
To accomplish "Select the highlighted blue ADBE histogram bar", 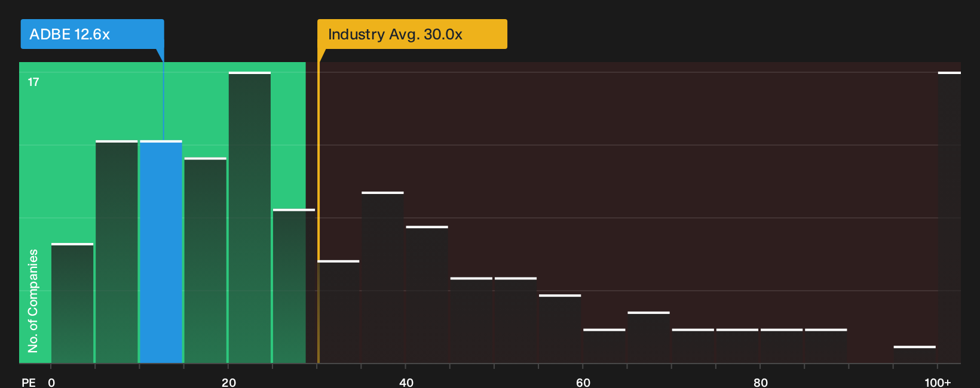I will click(161, 252).
